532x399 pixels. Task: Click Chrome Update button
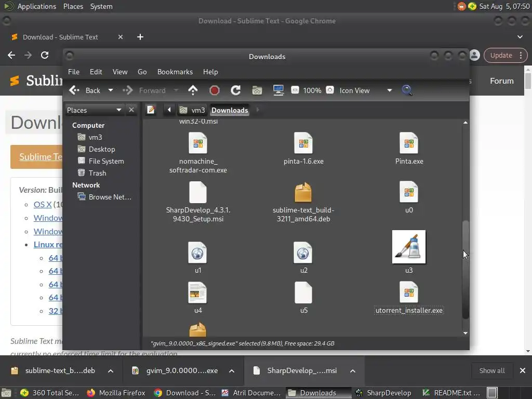coord(506,55)
